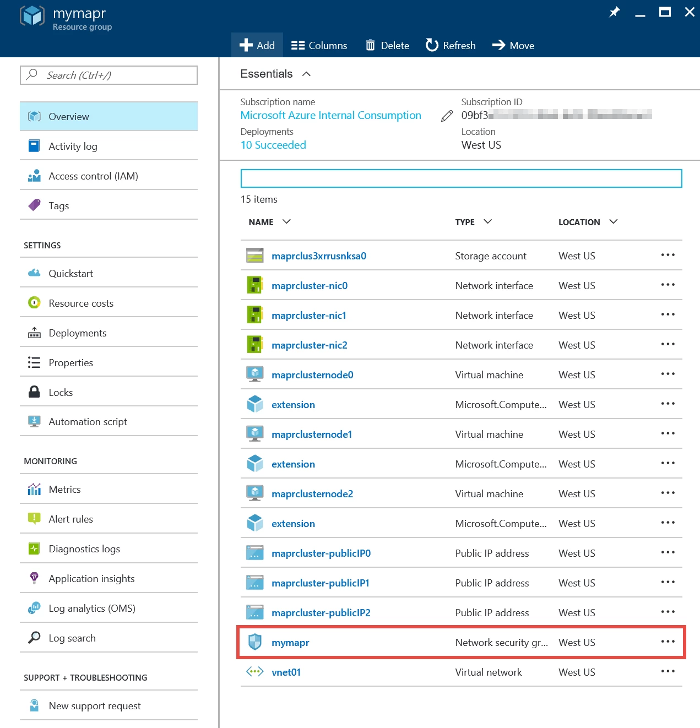Click the Activity log book icon
This screenshot has width=700, height=728.
(34, 146)
